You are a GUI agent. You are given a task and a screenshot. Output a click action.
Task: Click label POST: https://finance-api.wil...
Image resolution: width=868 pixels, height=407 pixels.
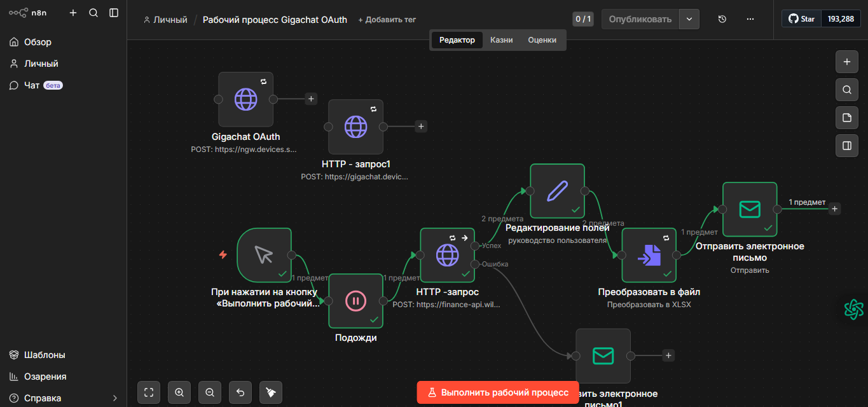[x=446, y=305]
